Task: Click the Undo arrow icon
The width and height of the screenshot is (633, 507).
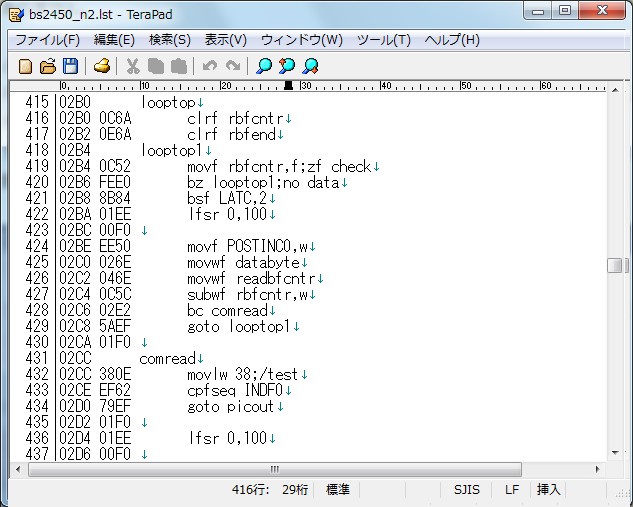Action: [210, 66]
